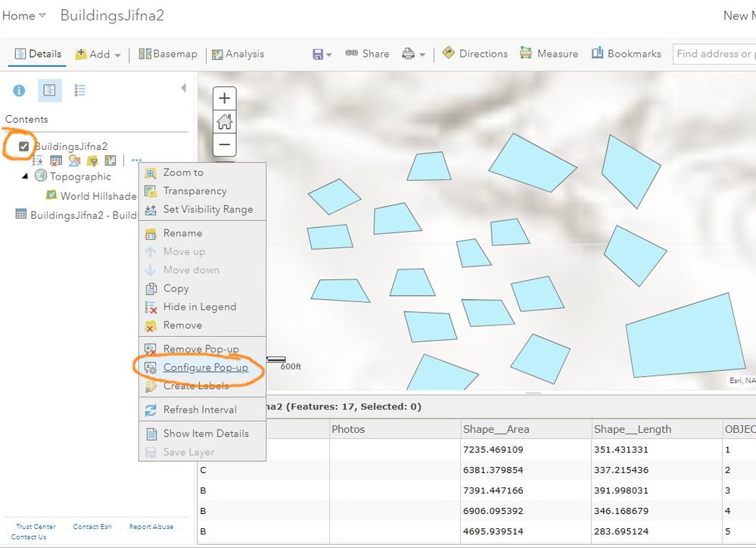Select Show Item Details menu entry
Viewport: 756px width, 548px height.
(202, 433)
